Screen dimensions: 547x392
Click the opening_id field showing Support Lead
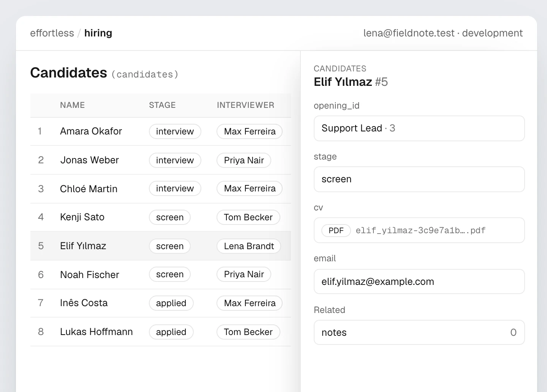(419, 128)
